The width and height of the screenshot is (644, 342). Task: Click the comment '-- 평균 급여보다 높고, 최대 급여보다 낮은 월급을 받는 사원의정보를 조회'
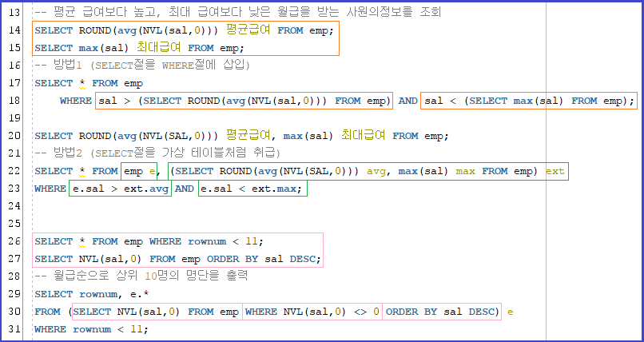tap(238, 13)
